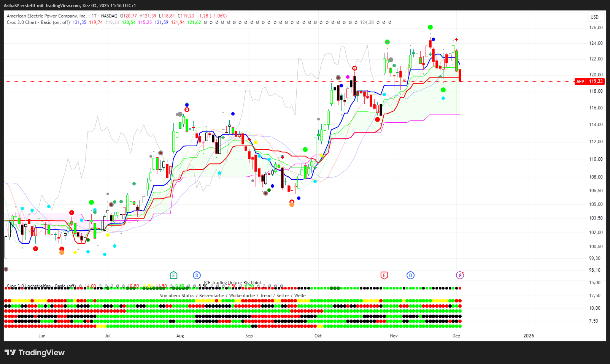Click the American Electric Power Company symbol title
610x364 pixels.
[x=47, y=16]
